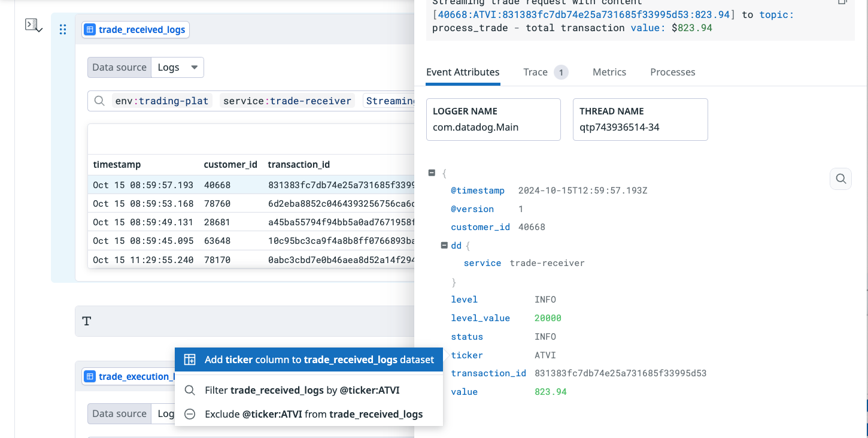Click the THREAD NAME card
Viewport: 868px width, 438px height.
(640, 120)
